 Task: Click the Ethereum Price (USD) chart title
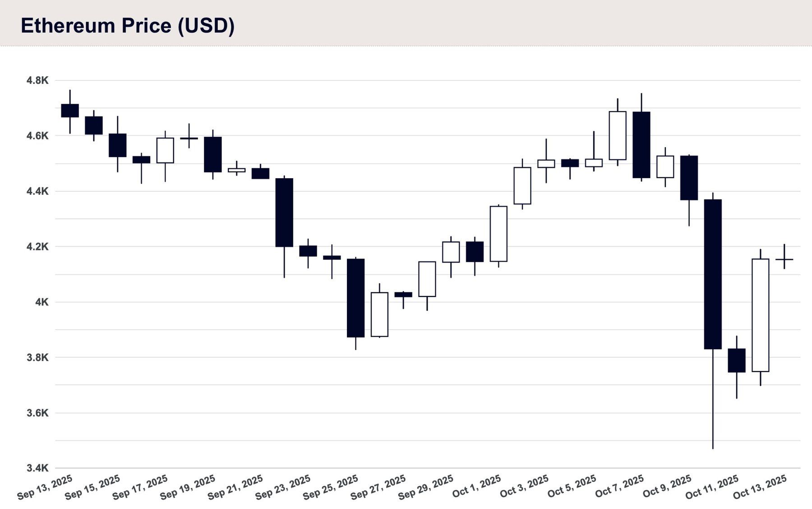pyautogui.click(x=128, y=26)
